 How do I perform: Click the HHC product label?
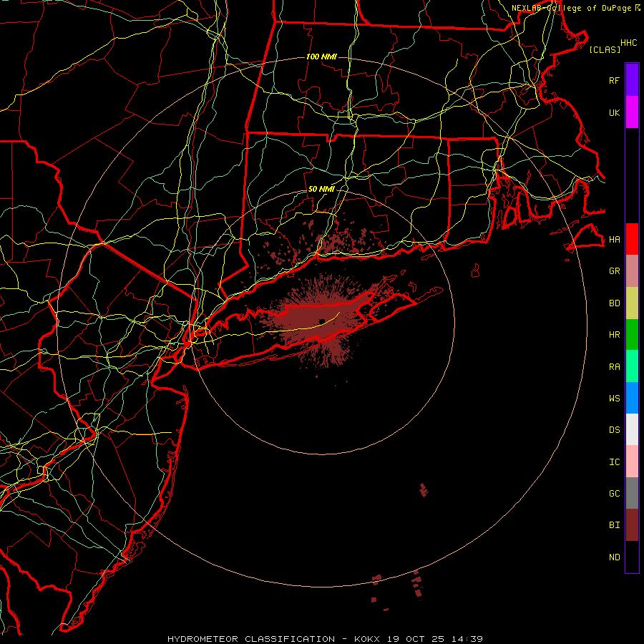click(628, 43)
